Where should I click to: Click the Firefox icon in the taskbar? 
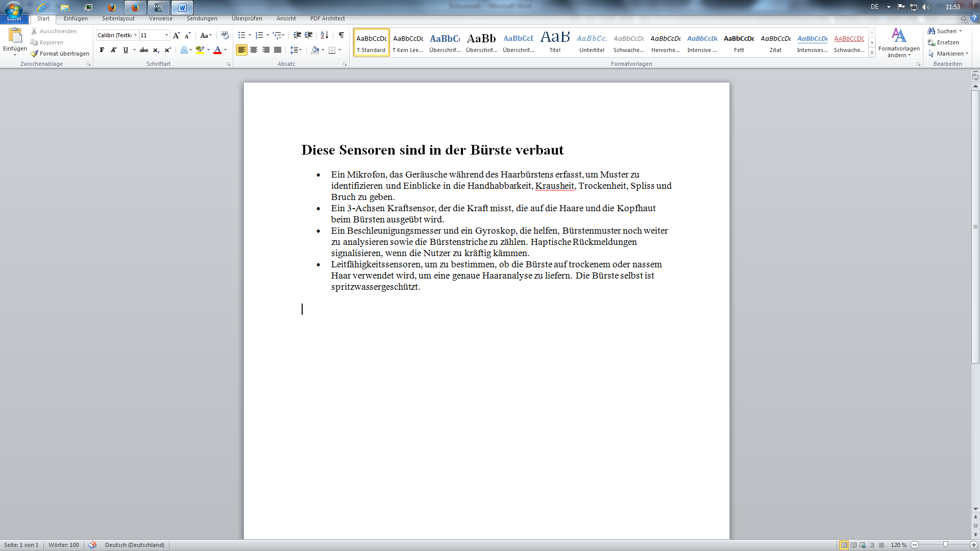click(112, 7)
